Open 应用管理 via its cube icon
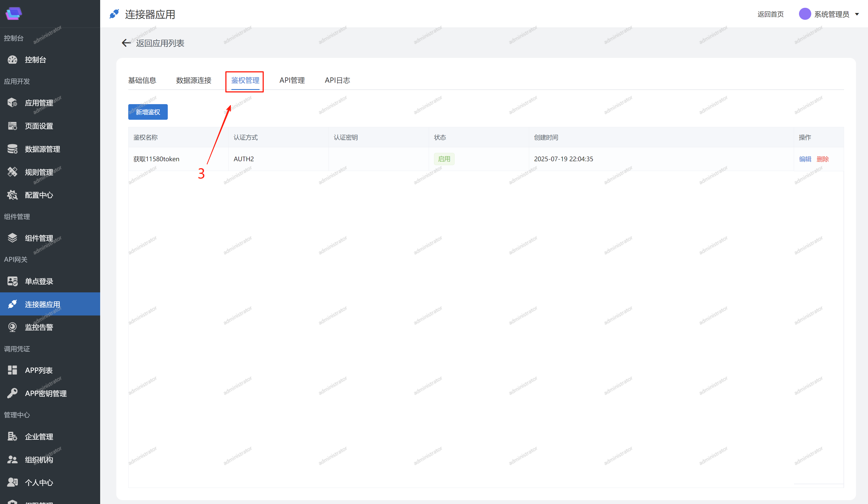 (13, 103)
